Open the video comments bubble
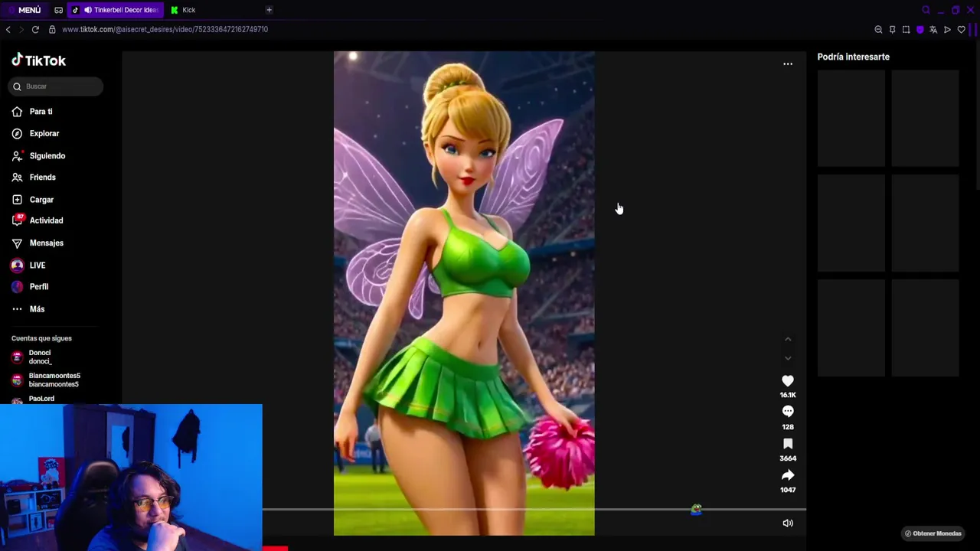Screen dimensions: 980x551 point(788,412)
